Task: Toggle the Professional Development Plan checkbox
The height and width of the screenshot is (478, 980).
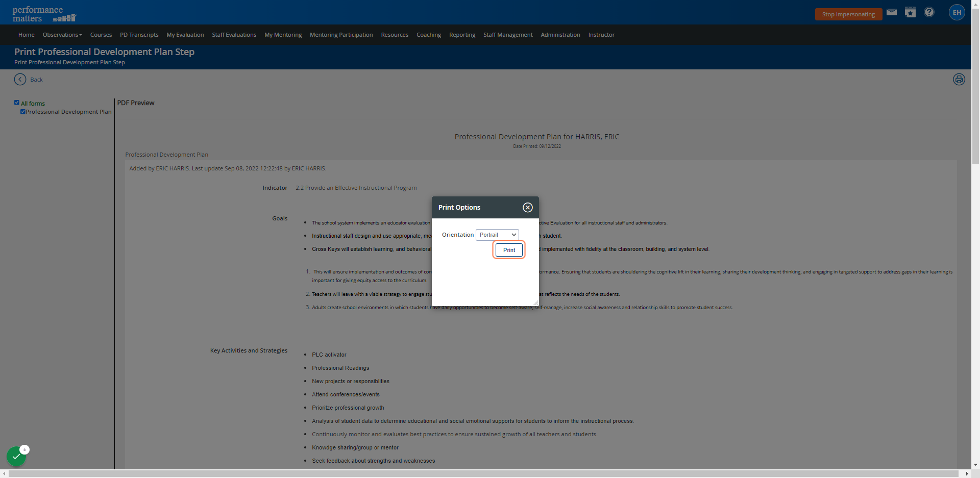Action: click(x=22, y=112)
